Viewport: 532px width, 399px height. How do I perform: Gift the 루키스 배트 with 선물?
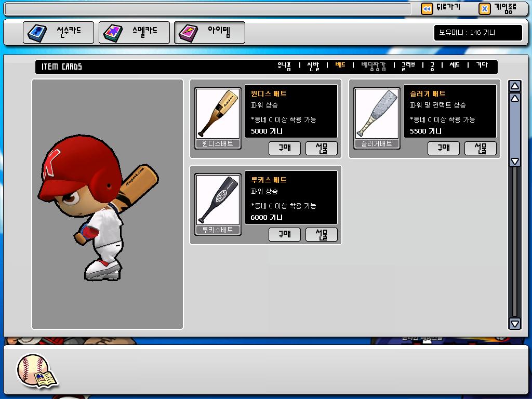point(321,234)
